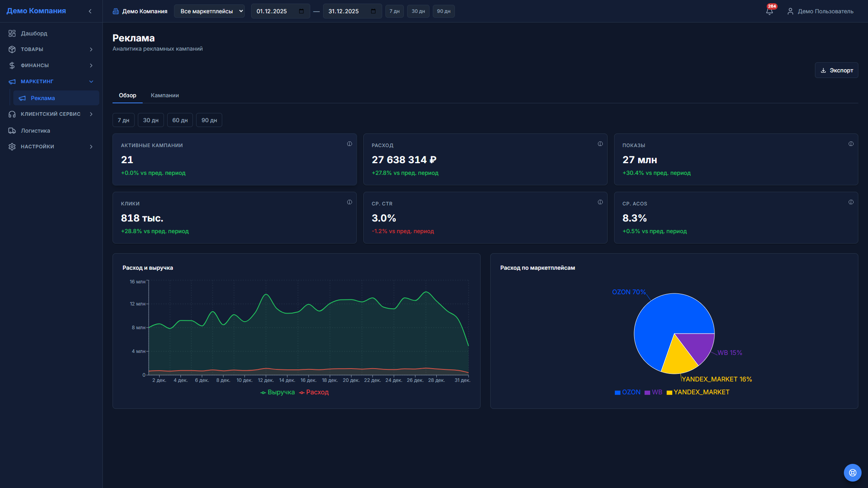
Task: Toggle WB in pie legend
Action: [x=653, y=392]
